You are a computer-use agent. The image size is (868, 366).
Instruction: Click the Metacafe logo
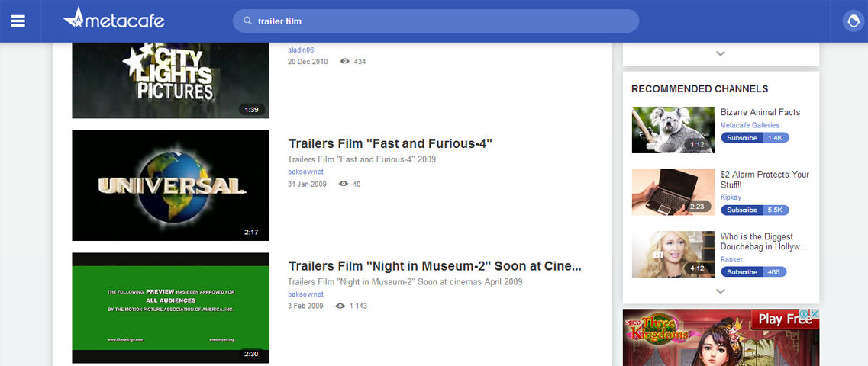(x=114, y=19)
